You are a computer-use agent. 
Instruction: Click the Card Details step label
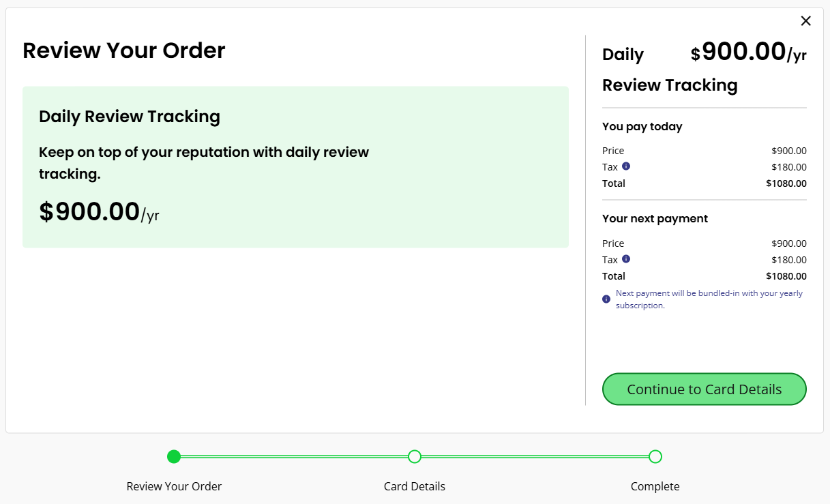pos(415,486)
